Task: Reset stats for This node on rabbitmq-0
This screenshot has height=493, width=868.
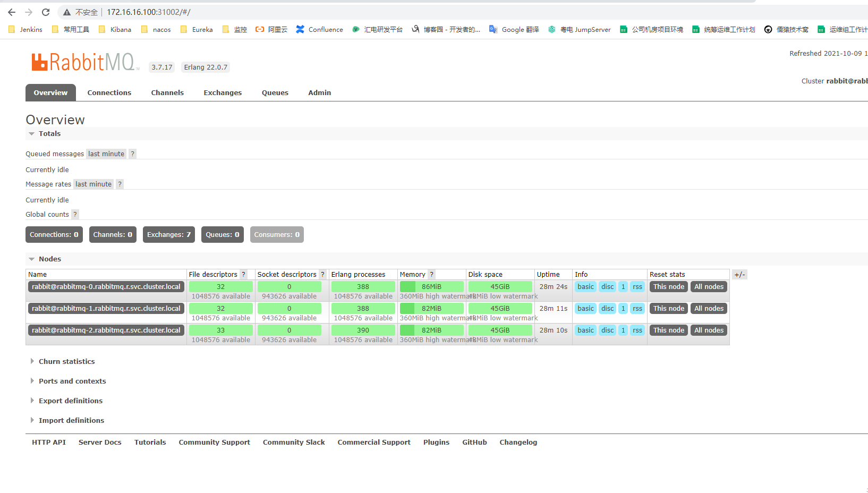Action: point(669,287)
